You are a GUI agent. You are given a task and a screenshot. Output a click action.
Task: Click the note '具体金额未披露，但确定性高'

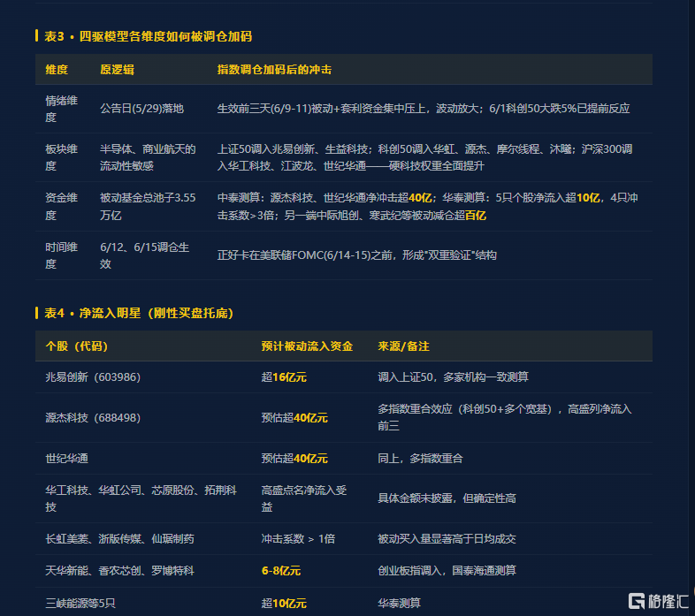tap(447, 498)
